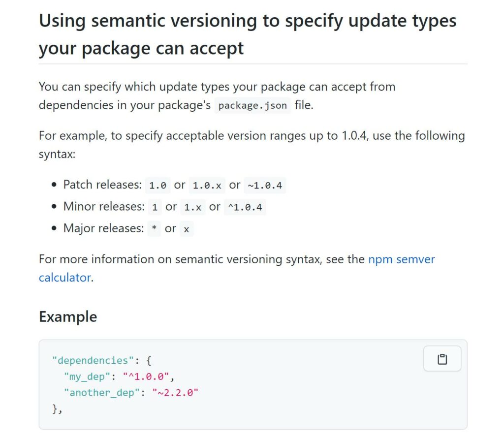The image size is (504, 440).
Task: Click the 'Patch releases' bullet text
Action: [102, 185]
